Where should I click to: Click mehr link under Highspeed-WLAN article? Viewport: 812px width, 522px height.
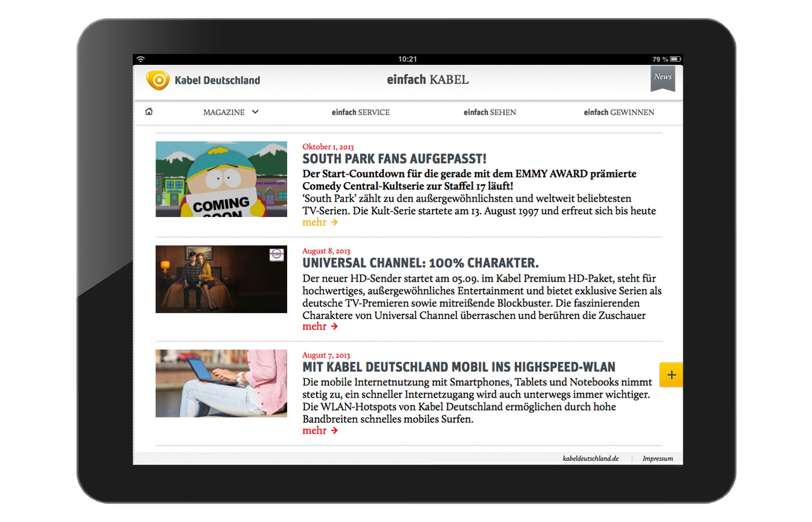[x=320, y=430]
